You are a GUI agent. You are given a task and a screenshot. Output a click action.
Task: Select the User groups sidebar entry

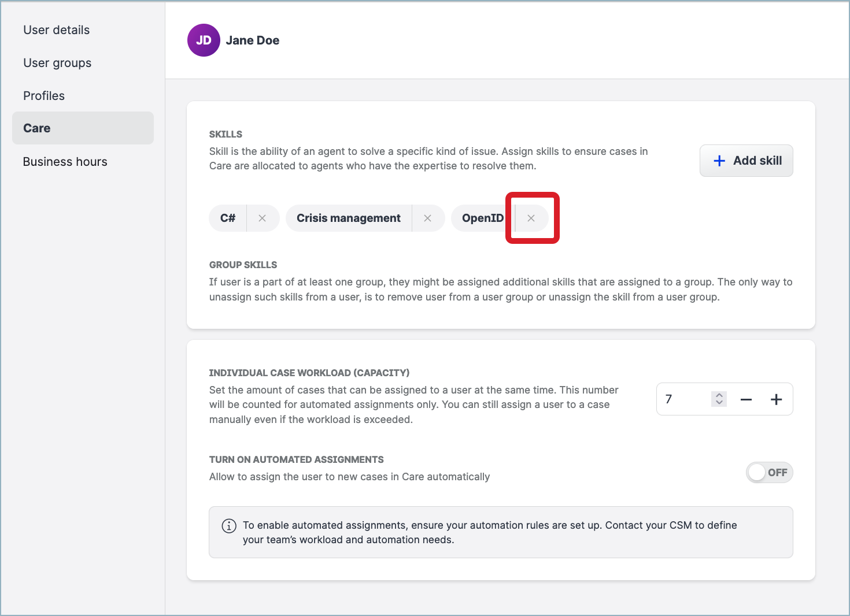pos(57,62)
